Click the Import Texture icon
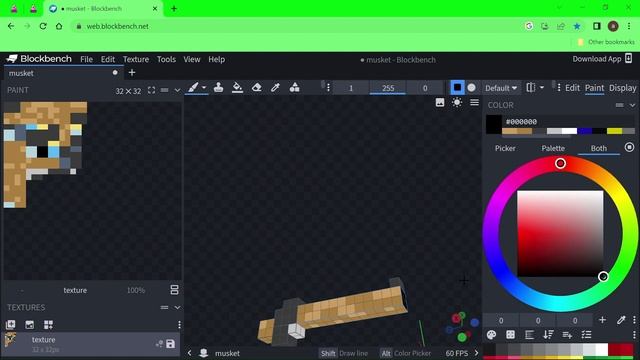Viewport: 640px width, 360px height. (x=11, y=324)
